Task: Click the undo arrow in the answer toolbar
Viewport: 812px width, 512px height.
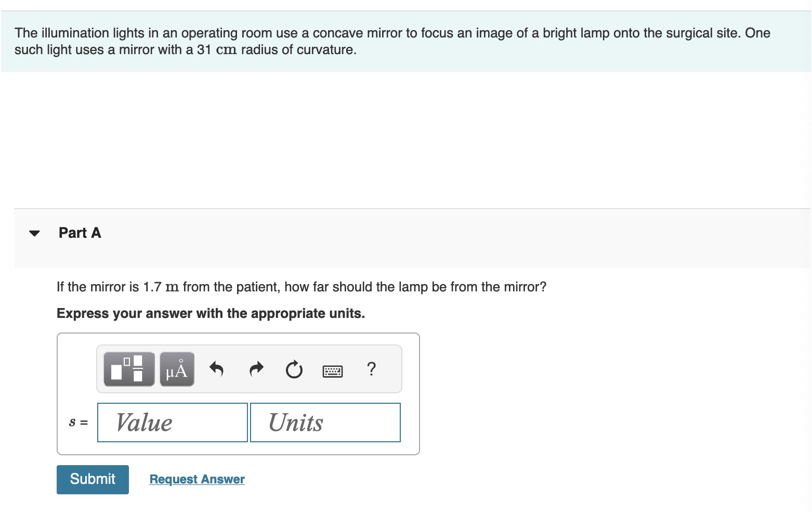Action: coord(217,369)
